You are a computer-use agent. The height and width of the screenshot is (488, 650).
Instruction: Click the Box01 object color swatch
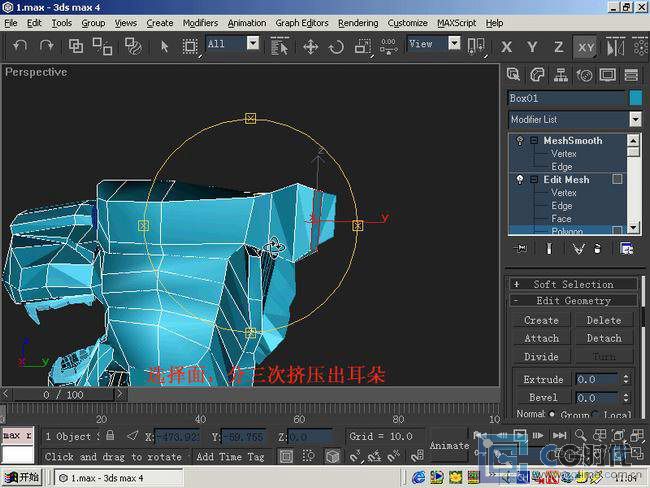pos(635,98)
